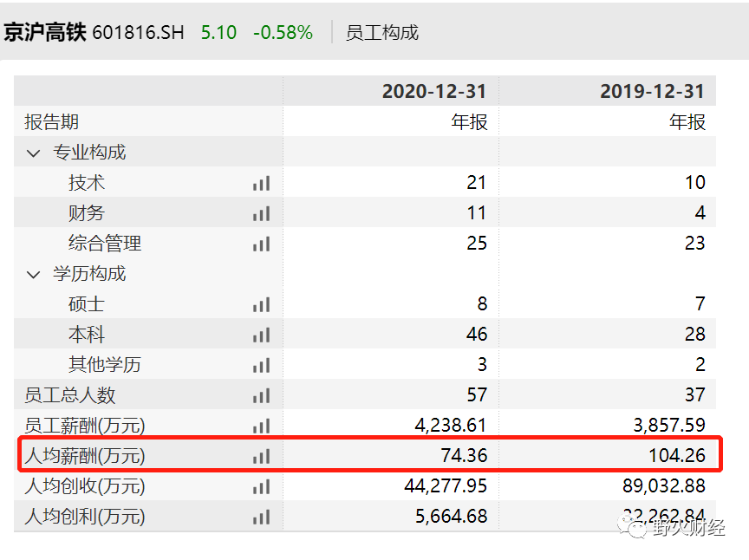Viewport: 749px width, 560px height.
Task: Click salary value 3,857.59
Action: pos(669,426)
